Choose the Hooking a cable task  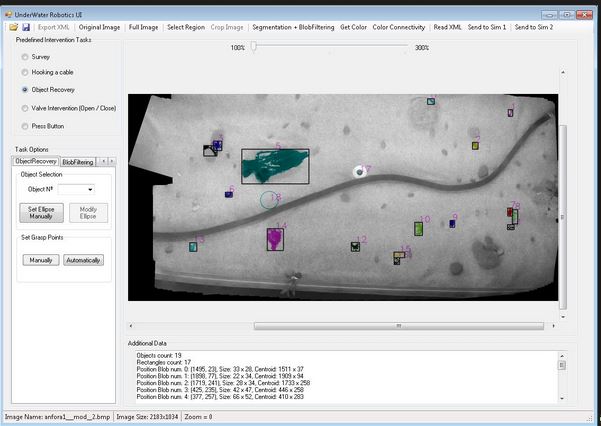26,73
